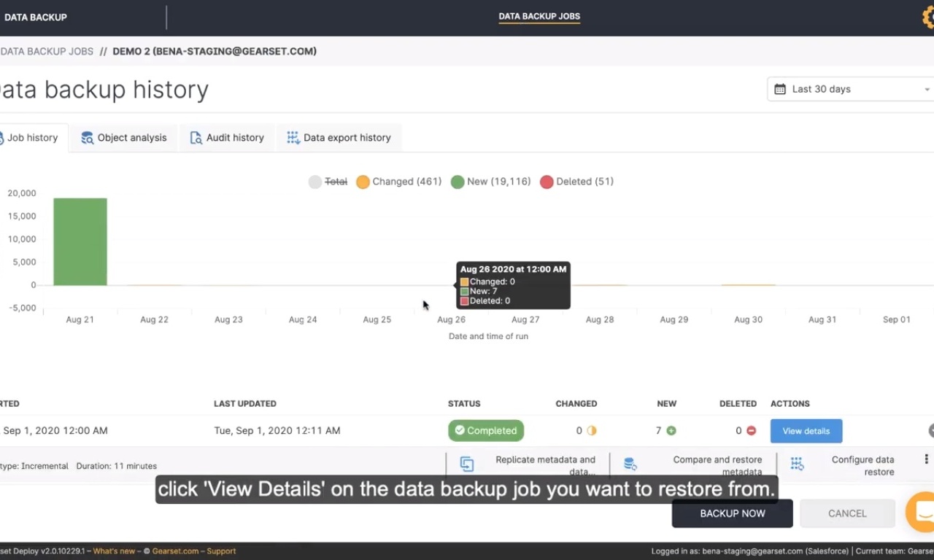Click the red Deleted minus icon

(751, 431)
